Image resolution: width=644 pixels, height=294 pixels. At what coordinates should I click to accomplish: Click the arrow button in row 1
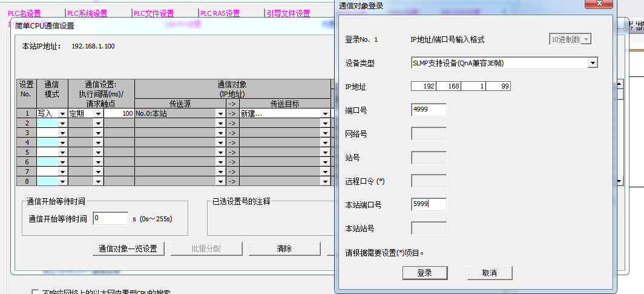coord(232,113)
